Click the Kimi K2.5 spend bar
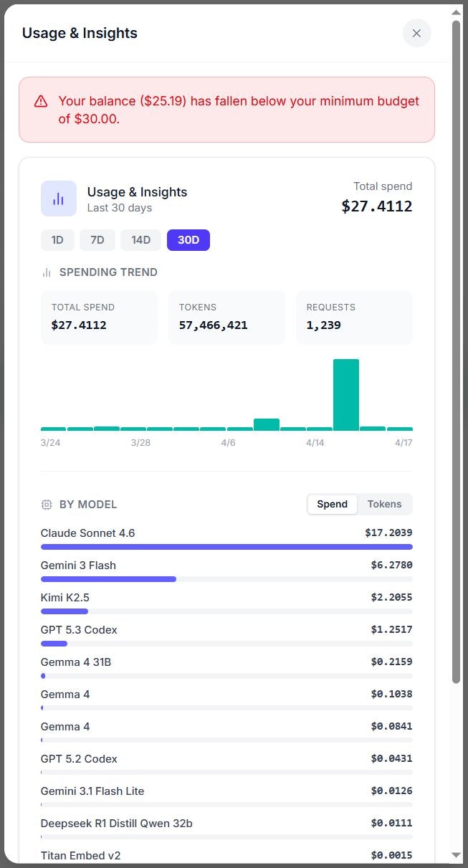 [65, 611]
